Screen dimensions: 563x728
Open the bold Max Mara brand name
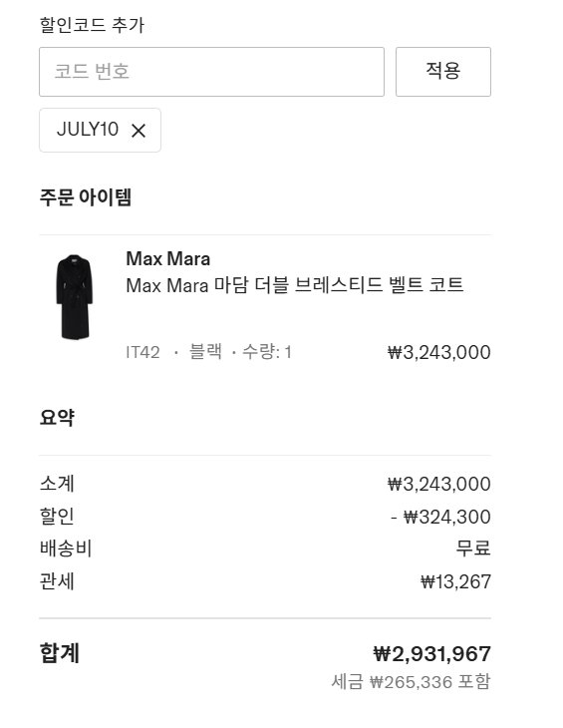(x=167, y=258)
